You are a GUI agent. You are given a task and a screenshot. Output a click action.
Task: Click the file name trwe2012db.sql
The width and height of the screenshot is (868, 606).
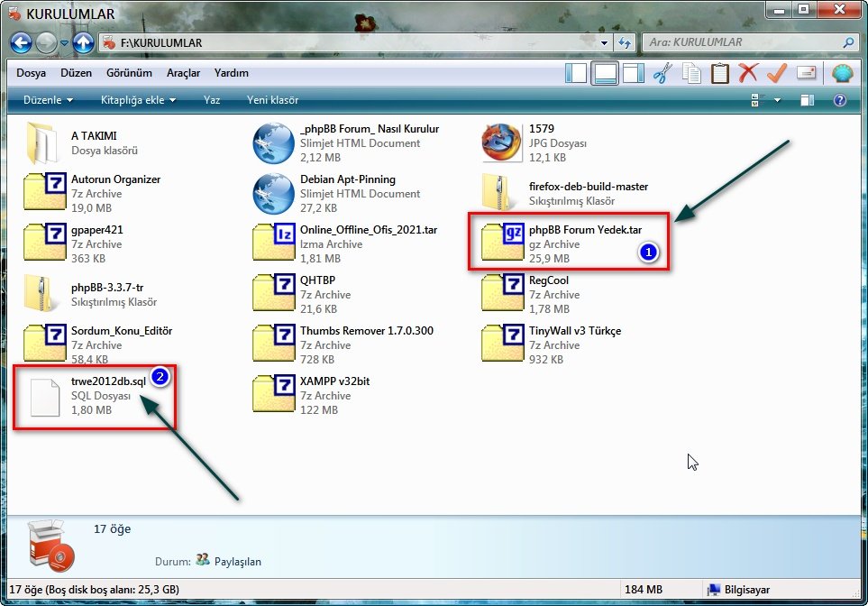(x=108, y=381)
